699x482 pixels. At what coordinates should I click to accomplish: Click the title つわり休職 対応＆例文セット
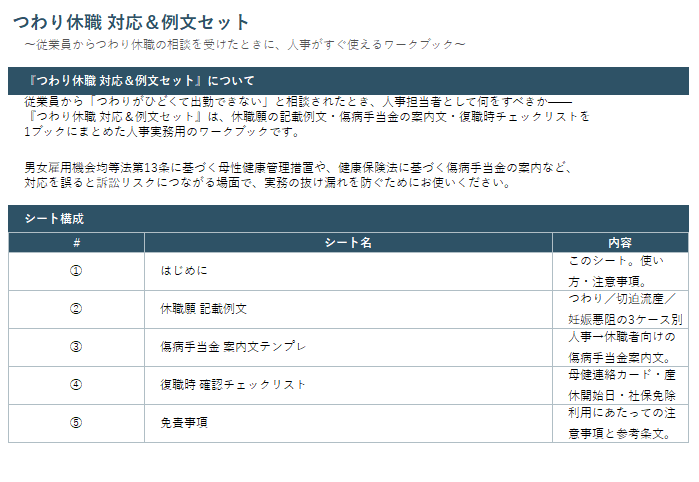click(131, 22)
